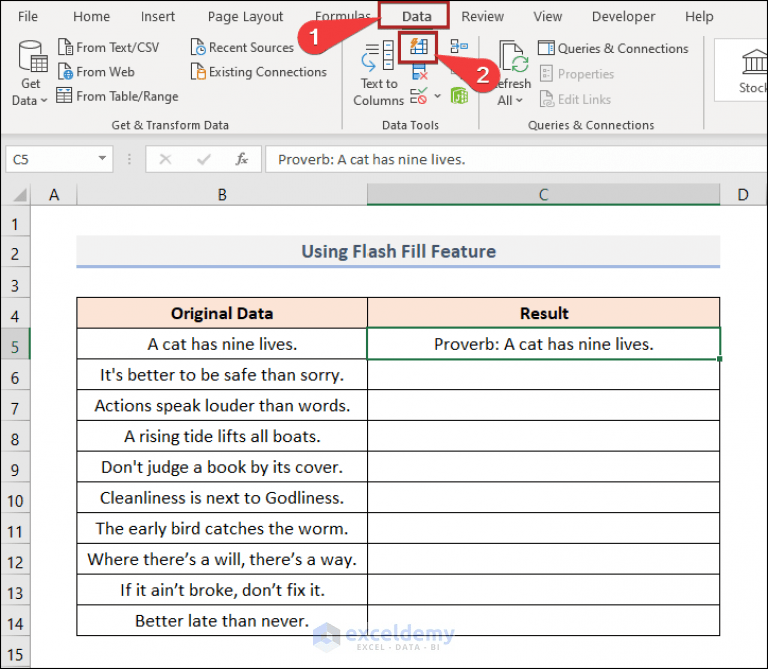Select column C header

coord(544,194)
